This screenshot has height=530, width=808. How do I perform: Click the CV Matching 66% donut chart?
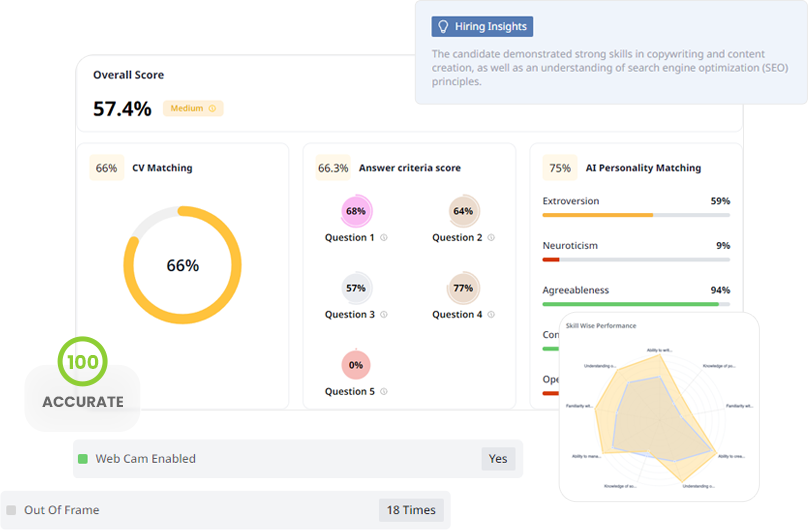click(x=182, y=265)
